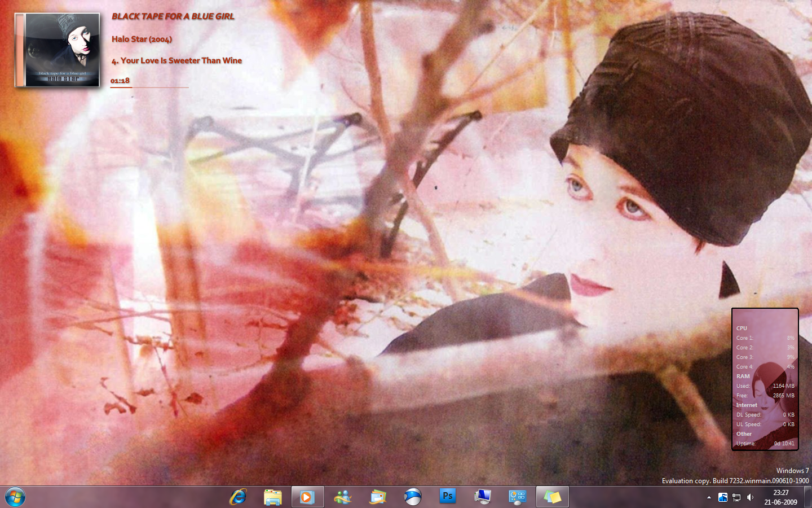Click the "Internet" heading in the monitor

[x=747, y=405]
